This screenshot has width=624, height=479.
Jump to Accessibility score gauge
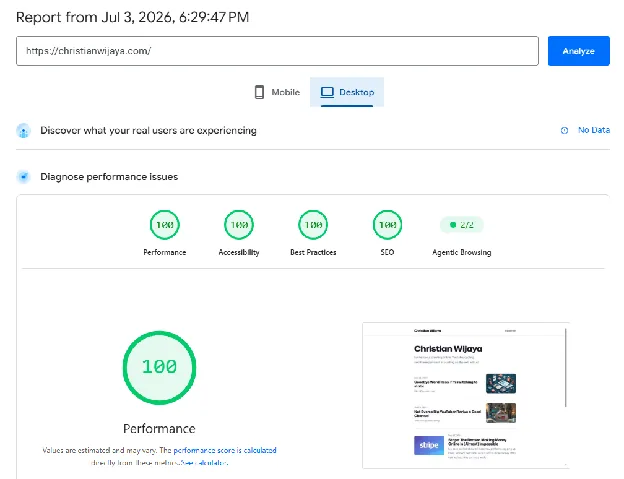click(x=239, y=225)
